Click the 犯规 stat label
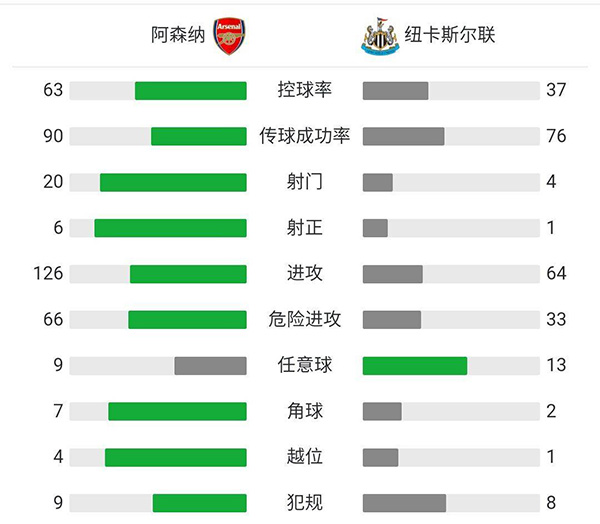600x524 pixels. 304,503
